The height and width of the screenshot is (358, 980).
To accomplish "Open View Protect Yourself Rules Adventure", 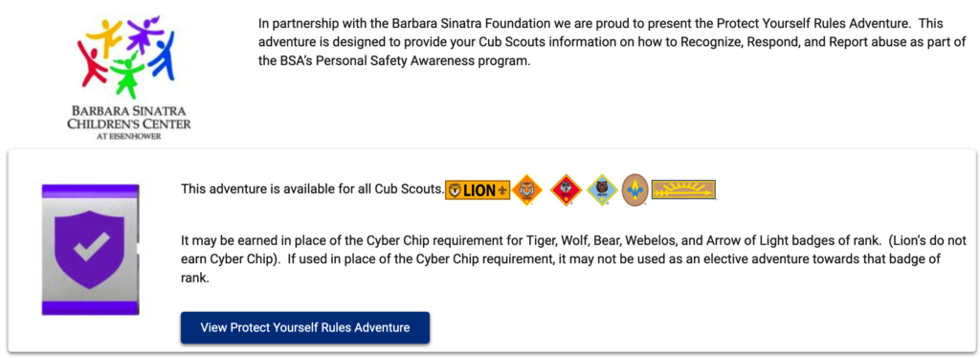I will 305,327.
